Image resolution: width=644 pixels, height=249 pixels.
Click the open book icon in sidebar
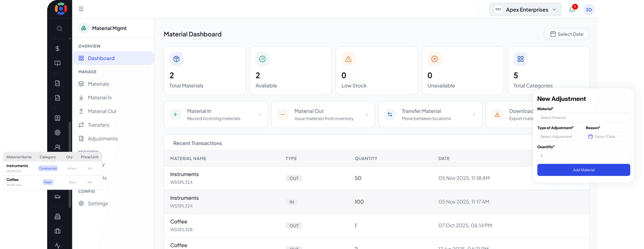click(x=58, y=63)
